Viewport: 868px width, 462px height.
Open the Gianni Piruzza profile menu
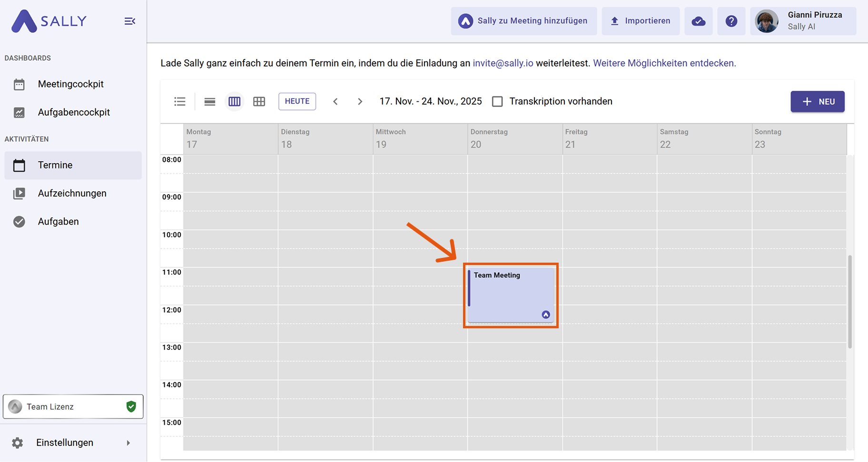[803, 21]
